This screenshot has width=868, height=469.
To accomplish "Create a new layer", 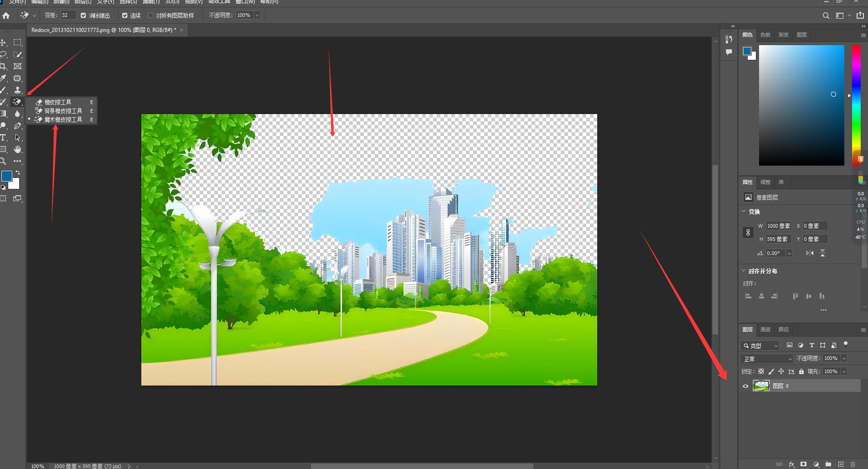I will click(x=841, y=464).
